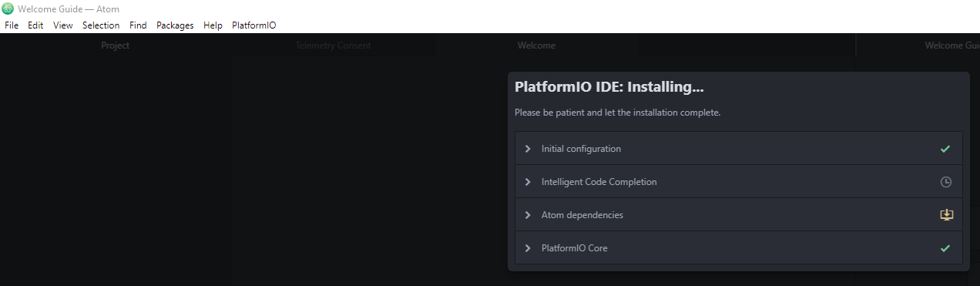
Task: Expand the PlatformIO Core chevron
Action: click(528, 248)
